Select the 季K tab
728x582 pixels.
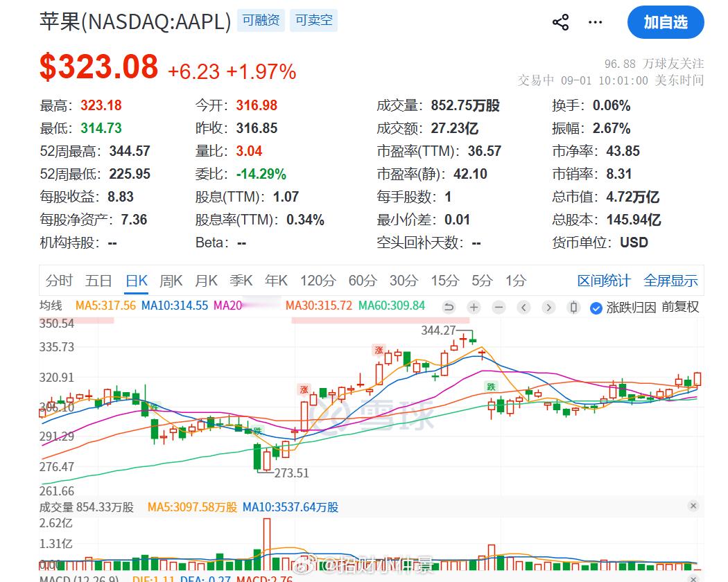click(x=241, y=281)
